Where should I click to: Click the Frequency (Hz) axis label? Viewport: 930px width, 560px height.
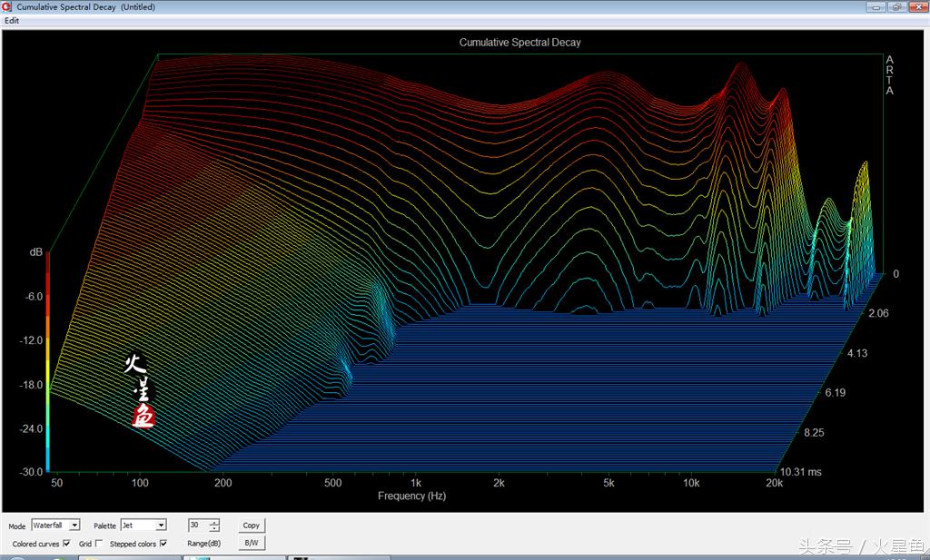[x=411, y=496]
